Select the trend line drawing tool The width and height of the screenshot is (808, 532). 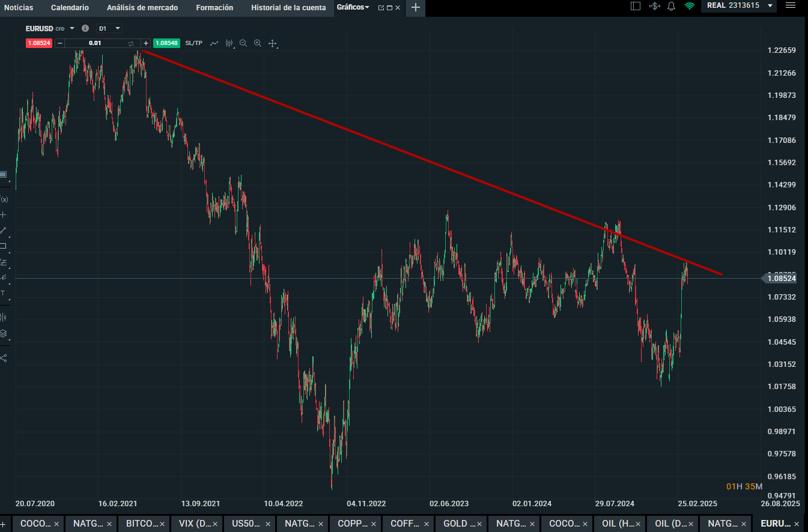[x=4, y=230]
